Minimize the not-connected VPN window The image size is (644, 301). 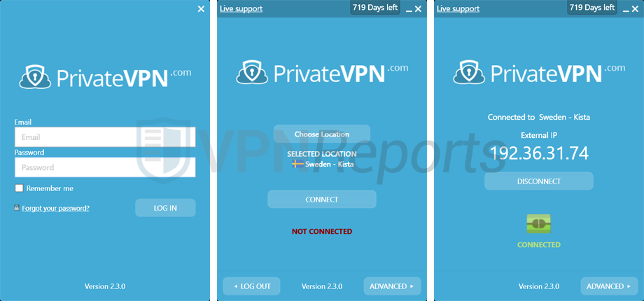click(409, 9)
